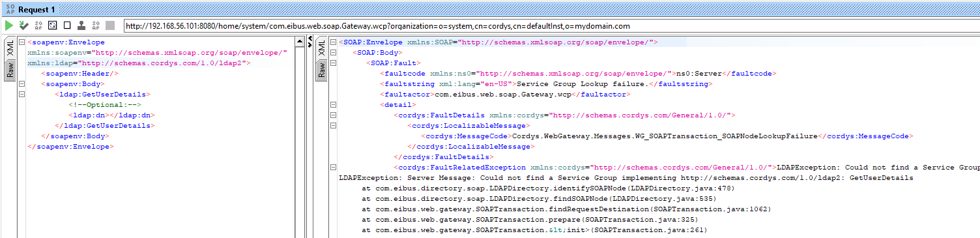
Task: Collapse soapenv:Body node in request
Action: 22,84
